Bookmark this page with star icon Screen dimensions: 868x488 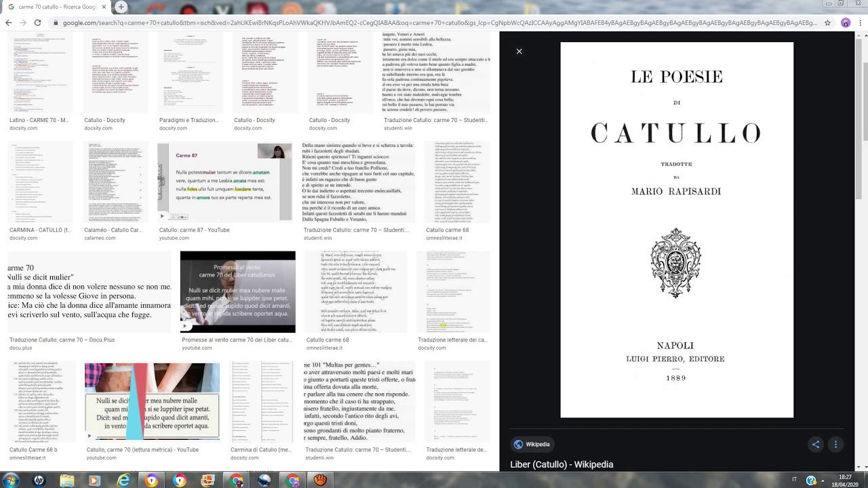827,22
